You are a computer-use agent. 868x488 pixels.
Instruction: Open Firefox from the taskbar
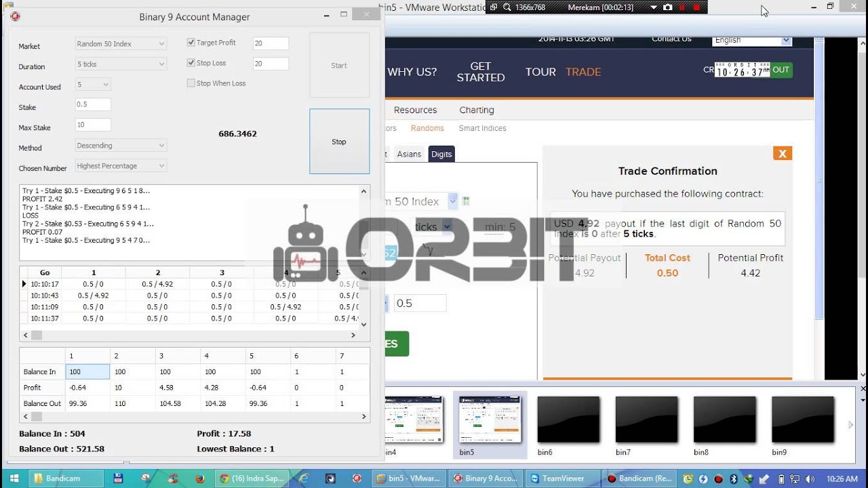click(x=199, y=478)
